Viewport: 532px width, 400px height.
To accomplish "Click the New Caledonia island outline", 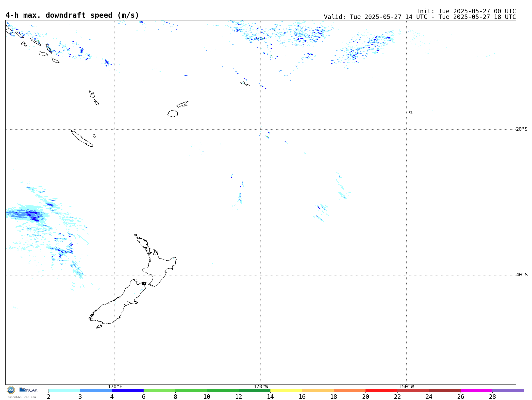I will click(x=82, y=138).
